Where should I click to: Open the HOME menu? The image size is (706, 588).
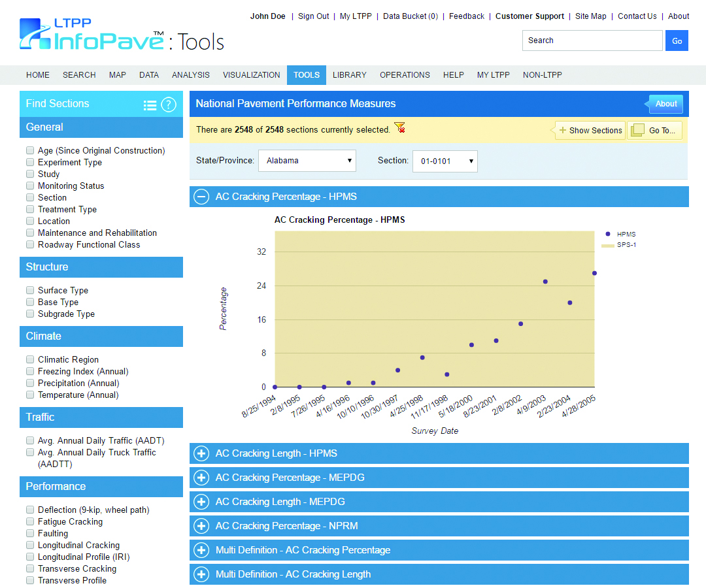[x=38, y=75]
